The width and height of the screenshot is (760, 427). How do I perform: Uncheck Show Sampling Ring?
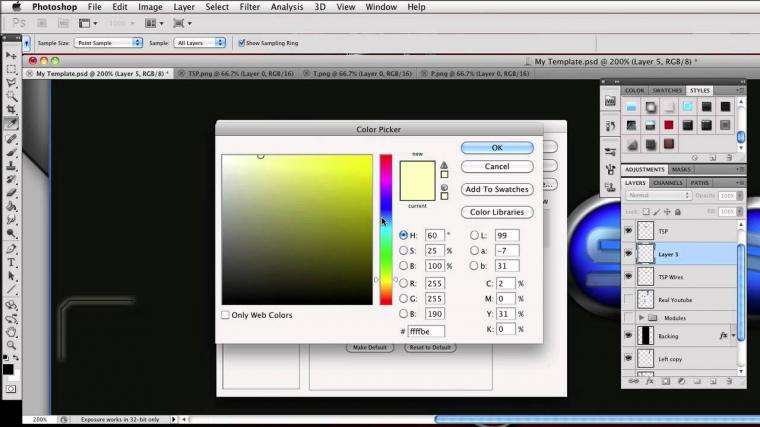(242, 43)
